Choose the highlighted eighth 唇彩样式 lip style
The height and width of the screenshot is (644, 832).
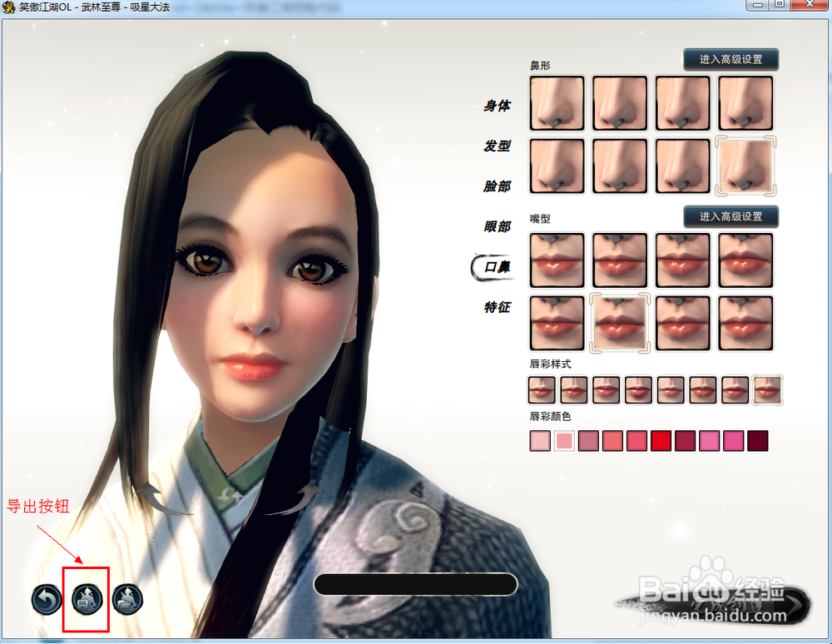pyautogui.click(x=767, y=390)
